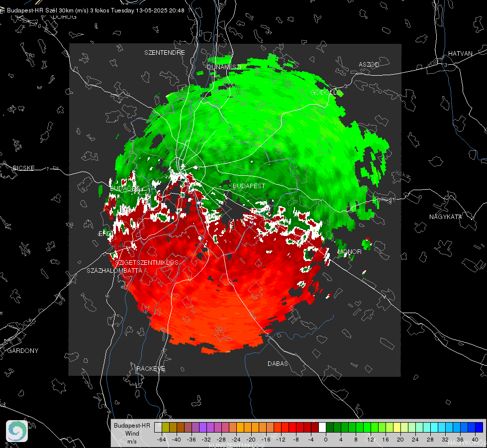
Task: Click the DABAS town label
Action: click(278, 363)
